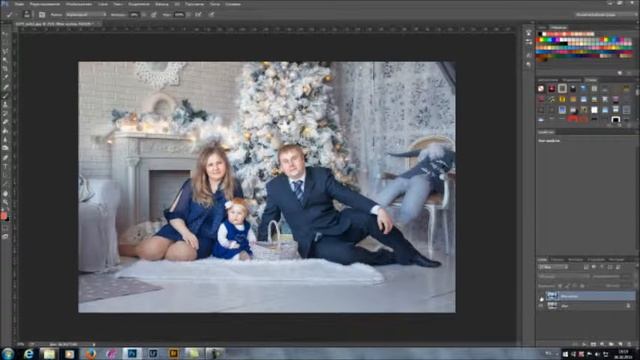Click the black swatch in Swatches panel

click(540, 34)
